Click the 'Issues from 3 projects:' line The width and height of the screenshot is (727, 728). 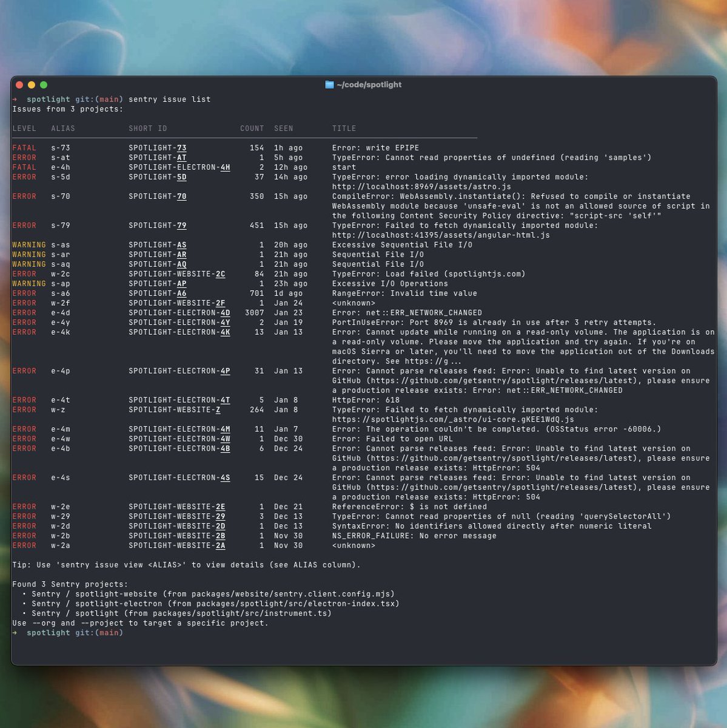click(68, 109)
